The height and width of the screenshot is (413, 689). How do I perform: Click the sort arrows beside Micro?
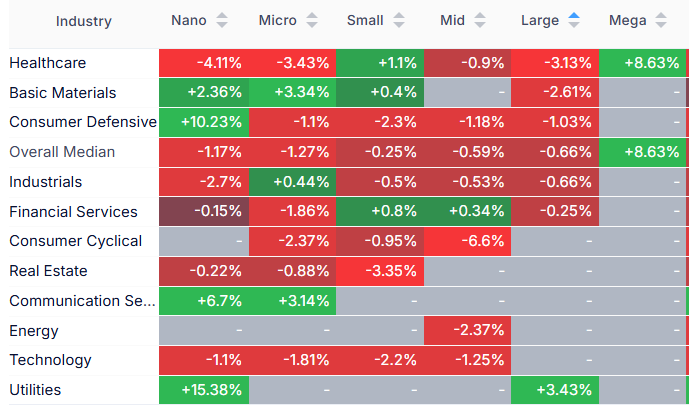[x=311, y=21]
